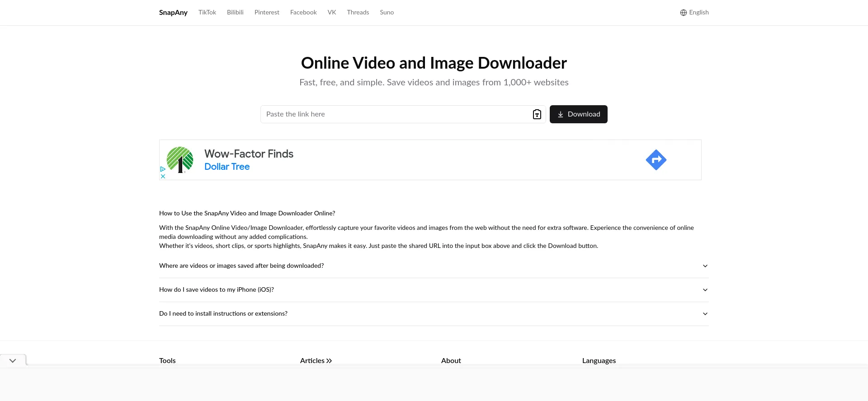This screenshot has height=401, width=868.
Task: Click the 'Tools' footer heading
Action: click(167, 361)
